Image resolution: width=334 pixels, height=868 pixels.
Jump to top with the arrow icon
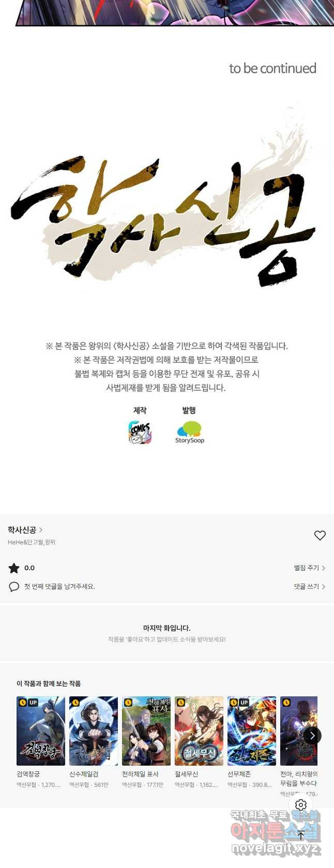click(x=301, y=835)
